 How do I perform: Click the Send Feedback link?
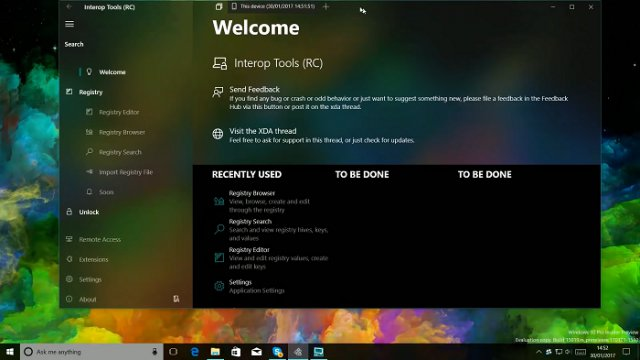254,89
